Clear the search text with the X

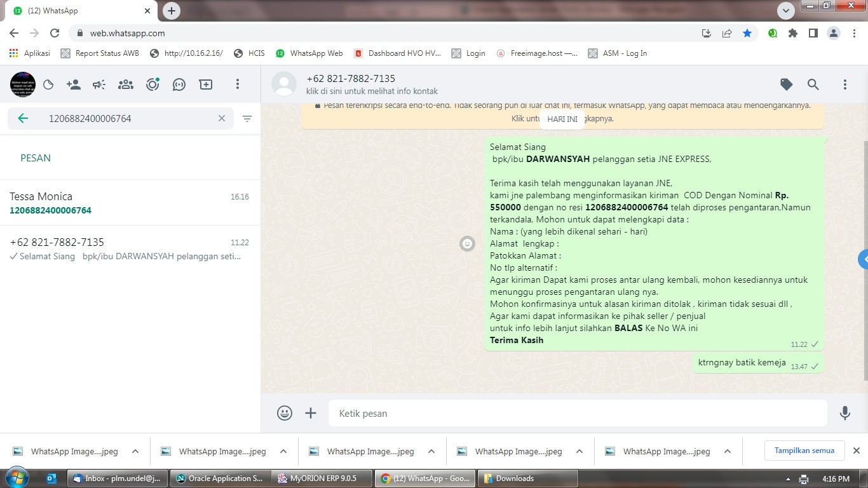pos(222,118)
